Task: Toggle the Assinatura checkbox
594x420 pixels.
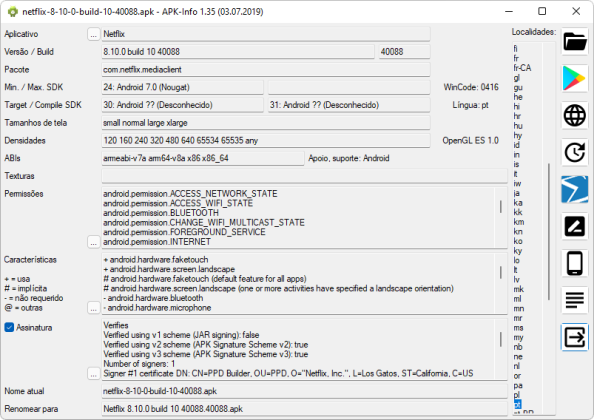Action: (x=9, y=327)
